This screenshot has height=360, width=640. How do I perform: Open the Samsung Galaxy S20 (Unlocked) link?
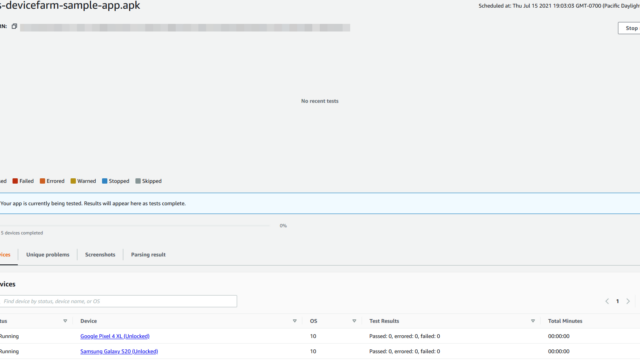[119, 351]
